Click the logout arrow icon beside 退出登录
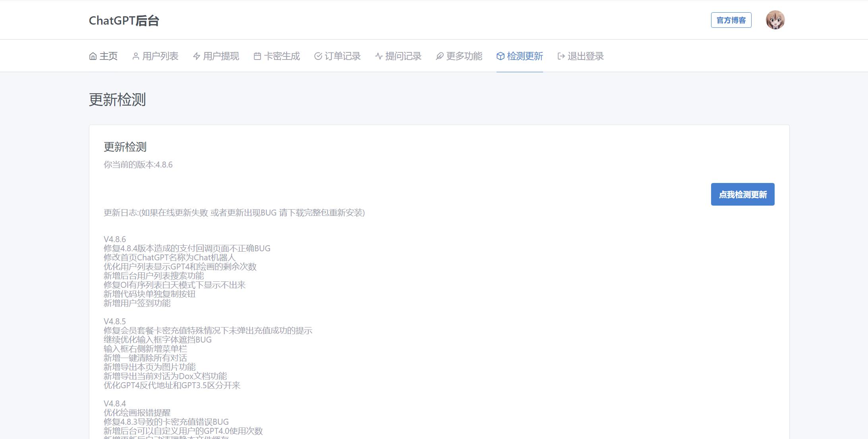The height and width of the screenshot is (439, 868). click(561, 56)
